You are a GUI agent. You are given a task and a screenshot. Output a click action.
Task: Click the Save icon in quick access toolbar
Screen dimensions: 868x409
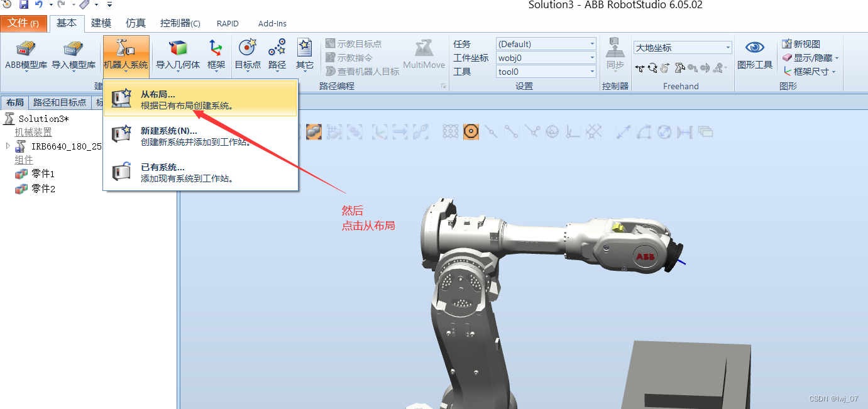(23, 5)
